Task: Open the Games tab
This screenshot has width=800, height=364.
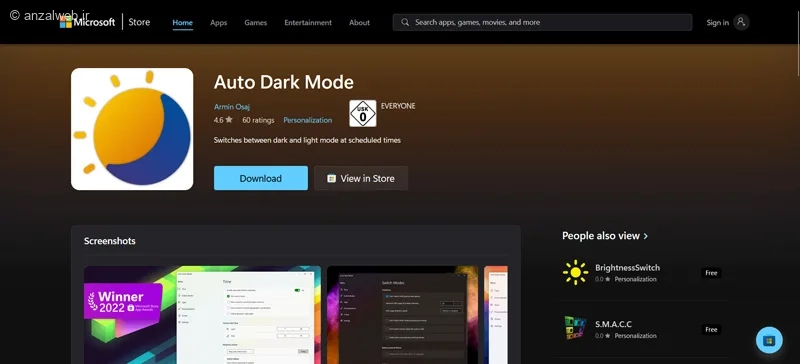Action: pos(256,22)
